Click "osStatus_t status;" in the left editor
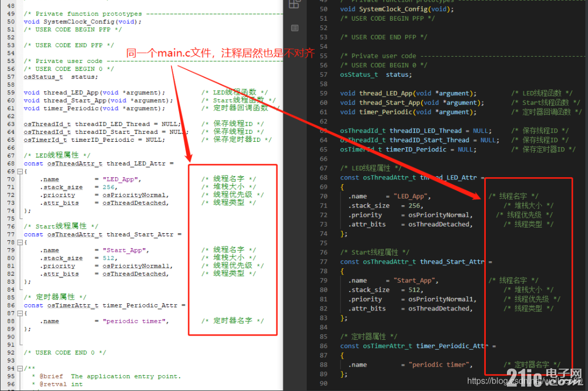 pyautogui.click(x=61, y=77)
